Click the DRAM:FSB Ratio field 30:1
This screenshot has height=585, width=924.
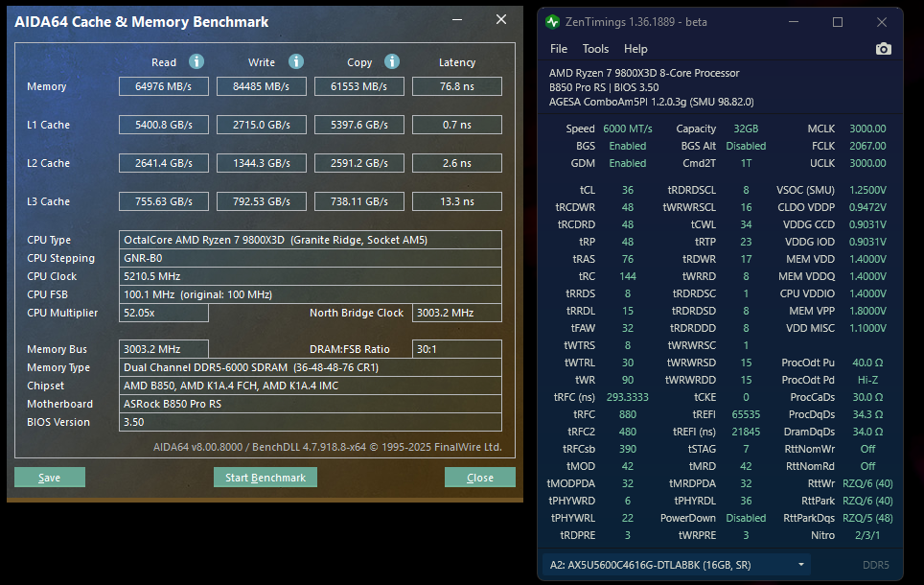[457, 349]
